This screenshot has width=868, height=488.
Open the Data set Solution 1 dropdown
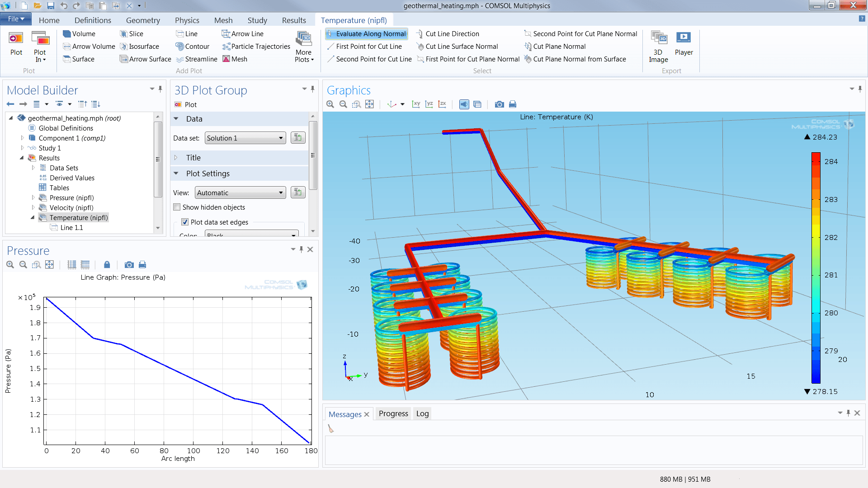pyautogui.click(x=245, y=138)
